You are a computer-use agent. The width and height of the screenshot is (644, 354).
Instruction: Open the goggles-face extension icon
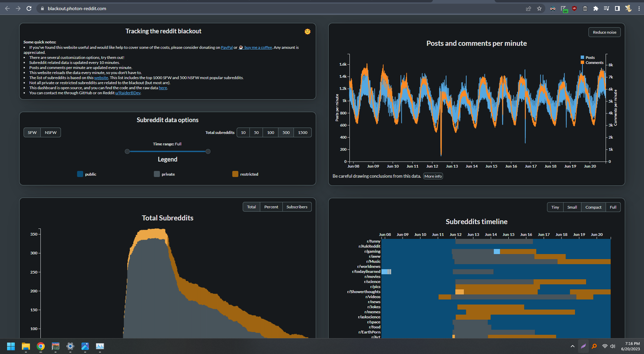[x=553, y=9]
